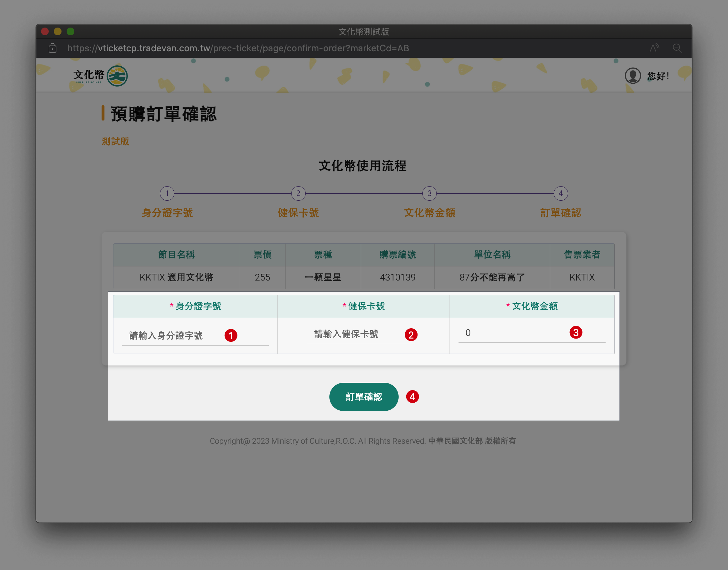The width and height of the screenshot is (728, 570).
Task: Click the 單位名稱 column header
Action: pos(492,255)
